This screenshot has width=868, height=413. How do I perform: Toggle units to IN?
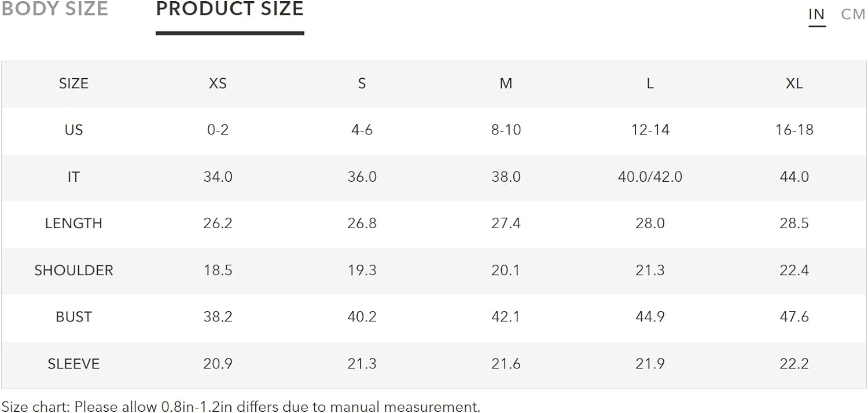pos(816,14)
